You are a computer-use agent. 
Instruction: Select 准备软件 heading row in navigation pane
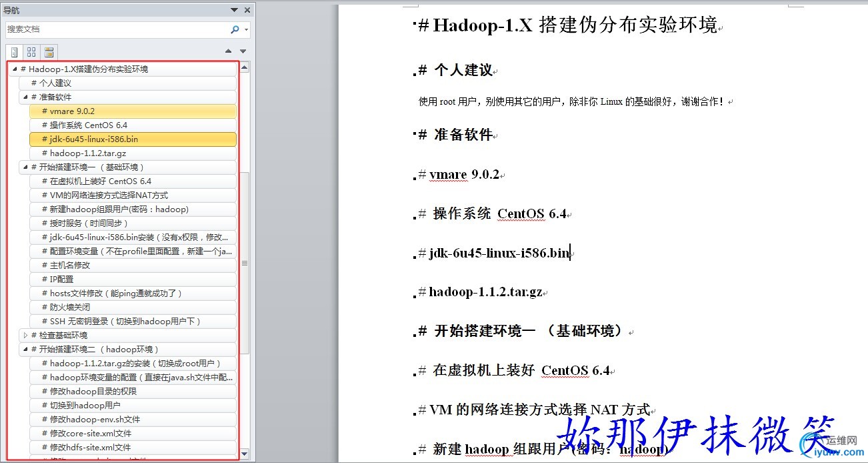[x=127, y=97]
